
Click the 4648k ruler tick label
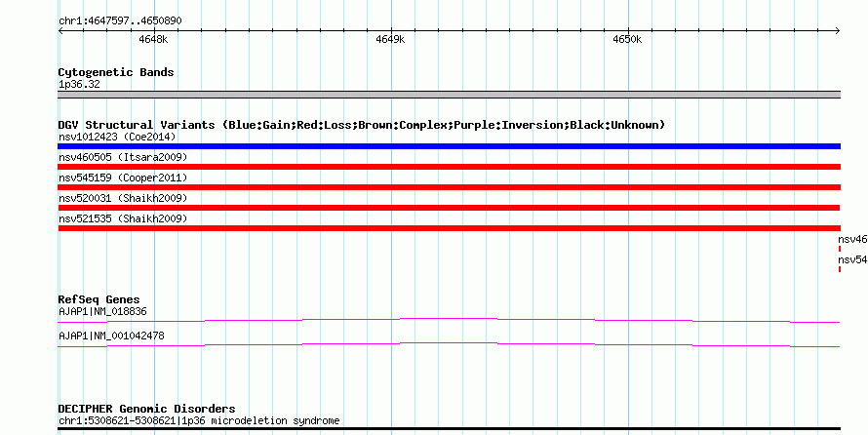coord(153,39)
